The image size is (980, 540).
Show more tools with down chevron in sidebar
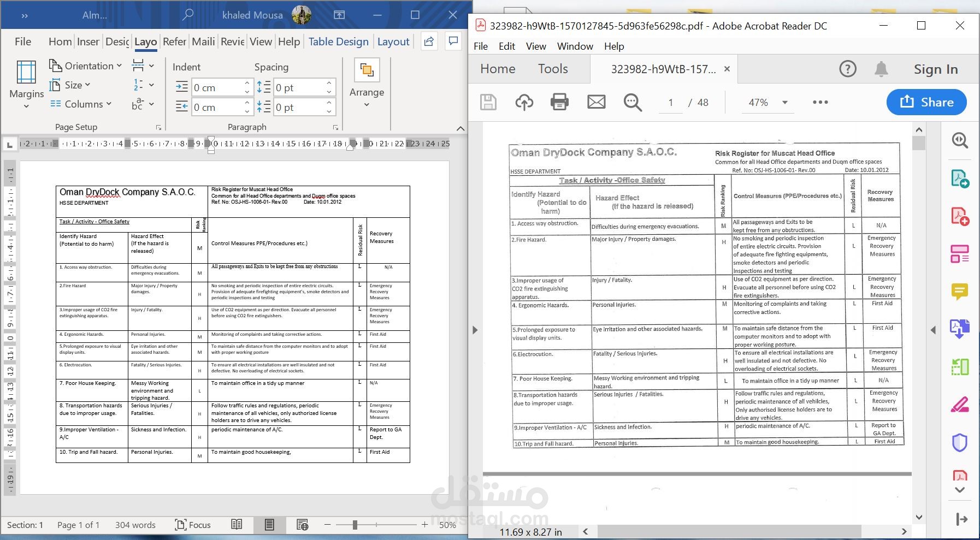[x=960, y=490]
